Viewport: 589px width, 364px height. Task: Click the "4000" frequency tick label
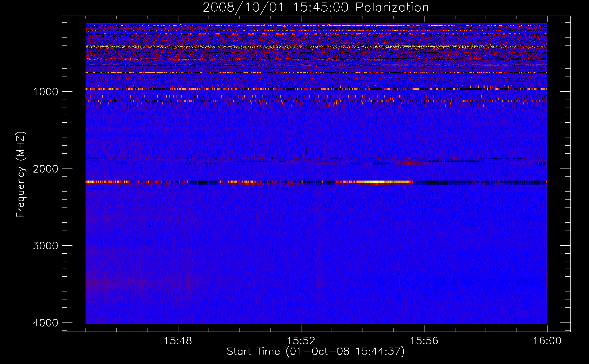[x=46, y=323]
